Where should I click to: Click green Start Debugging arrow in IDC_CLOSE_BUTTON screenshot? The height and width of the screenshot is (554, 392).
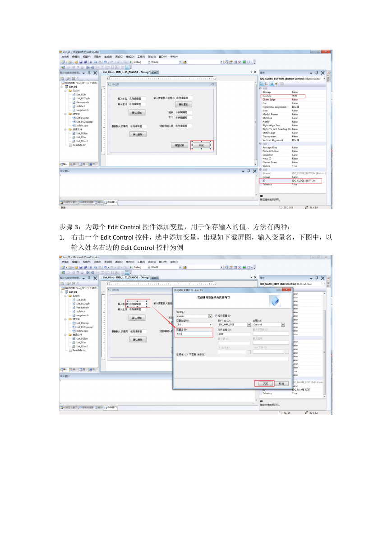131,62
